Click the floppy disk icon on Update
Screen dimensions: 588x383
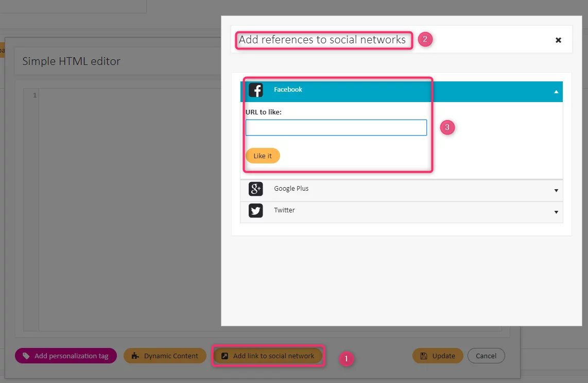pyautogui.click(x=424, y=356)
